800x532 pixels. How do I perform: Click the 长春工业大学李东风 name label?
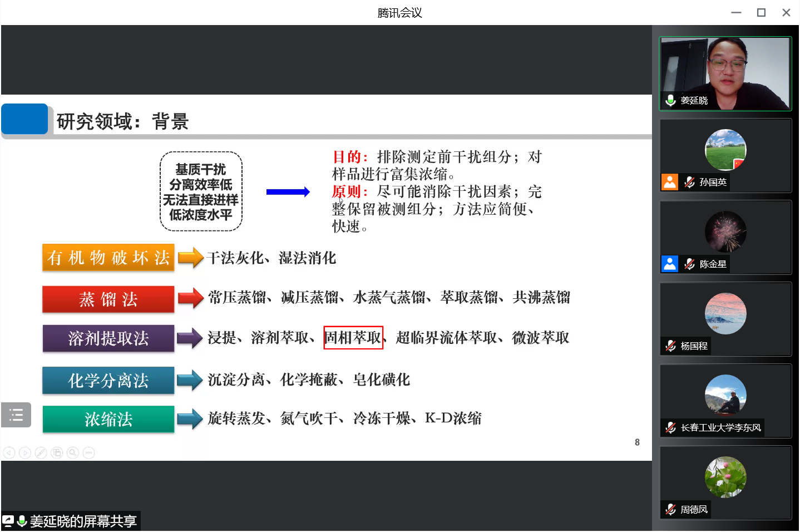pos(720,427)
